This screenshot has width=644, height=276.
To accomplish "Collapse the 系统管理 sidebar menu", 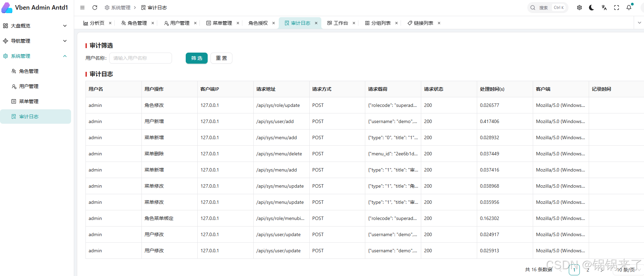I will coord(36,56).
